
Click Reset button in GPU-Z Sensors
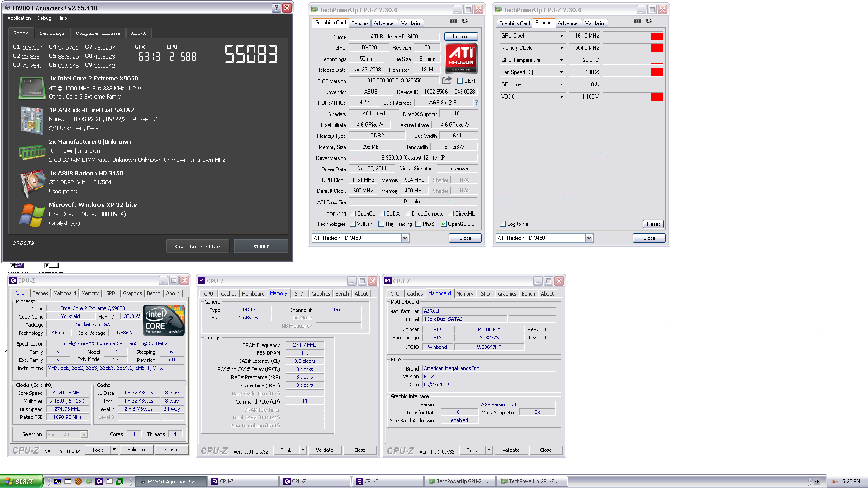point(653,224)
